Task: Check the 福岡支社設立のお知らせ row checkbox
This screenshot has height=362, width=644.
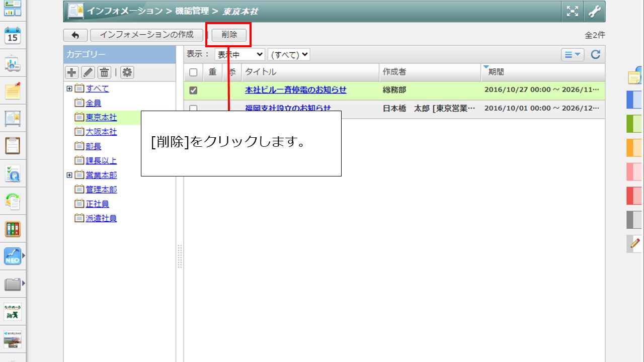Action: (x=193, y=108)
